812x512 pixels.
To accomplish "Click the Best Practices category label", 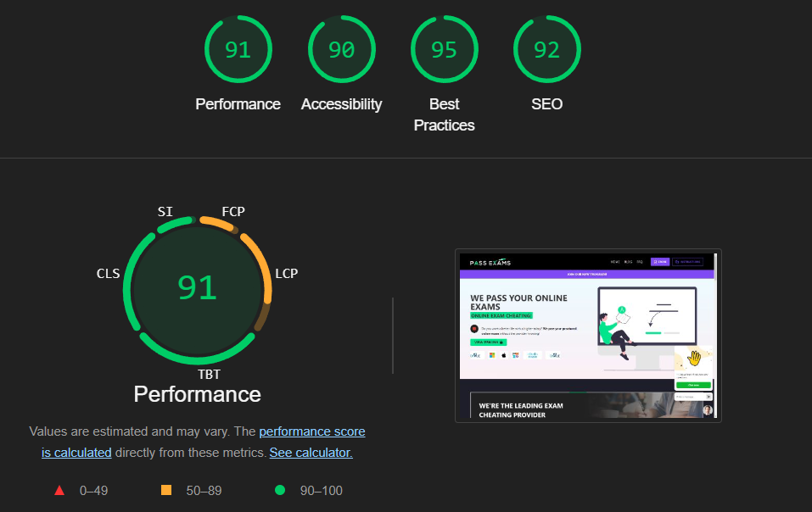I will pos(445,114).
